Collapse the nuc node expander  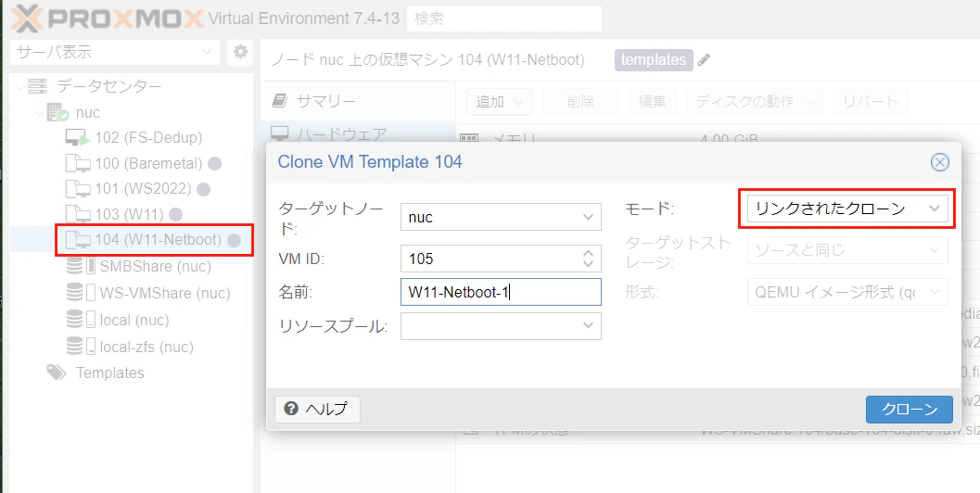pyautogui.click(x=40, y=113)
